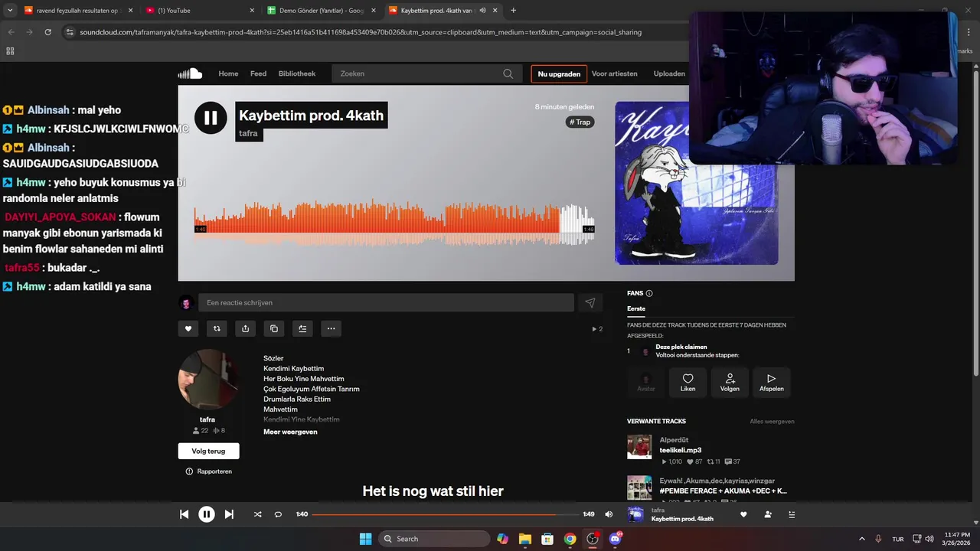Click the waveform to seek the track

coord(394,223)
